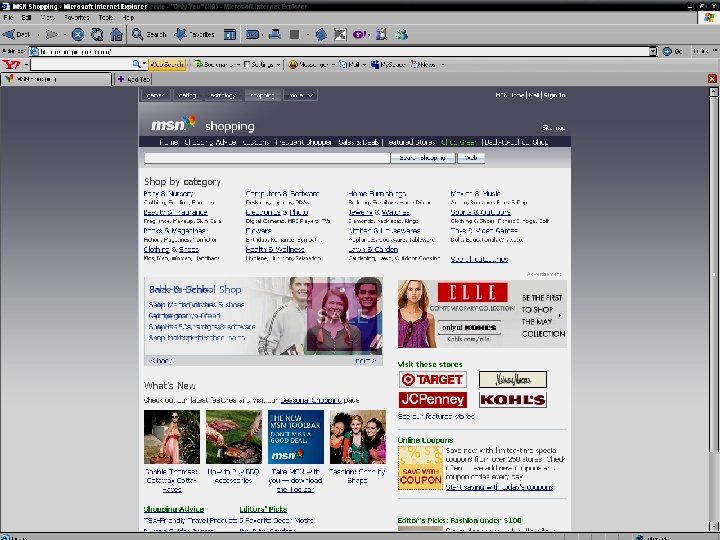Toggle the Yahoo toolbar Settings checkbox
Image resolution: width=720 pixels, height=540 pixels.
pyautogui.click(x=247, y=64)
